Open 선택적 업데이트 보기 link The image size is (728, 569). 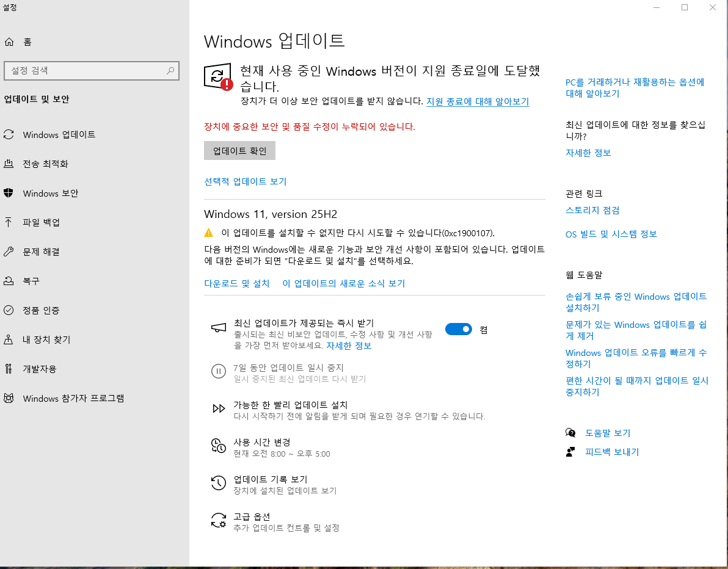pyautogui.click(x=245, y=181)
